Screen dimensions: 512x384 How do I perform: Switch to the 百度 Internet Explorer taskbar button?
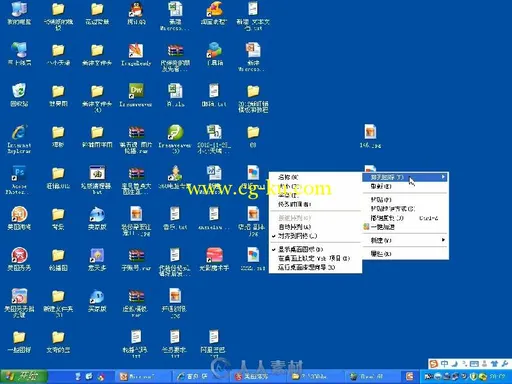[x=202, y=377]
